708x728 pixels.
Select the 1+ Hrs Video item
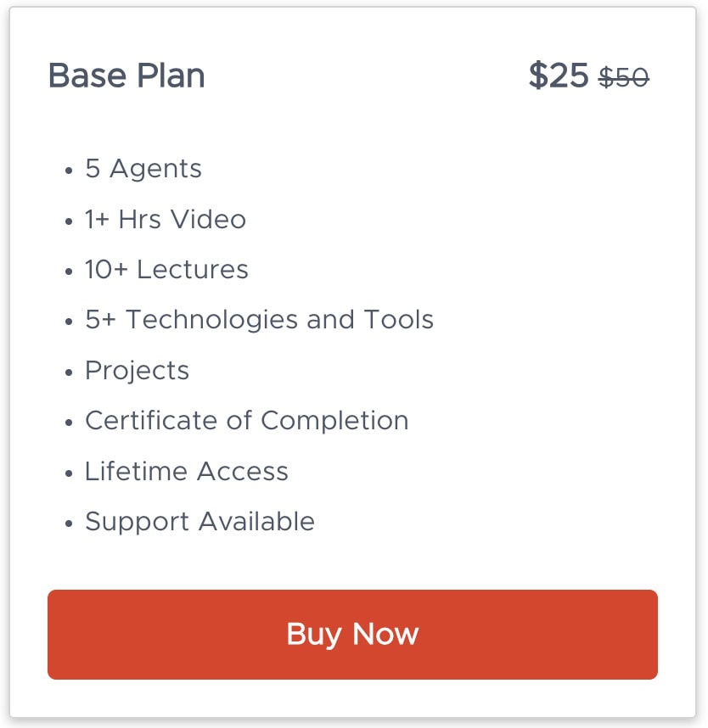coord(166,220)
